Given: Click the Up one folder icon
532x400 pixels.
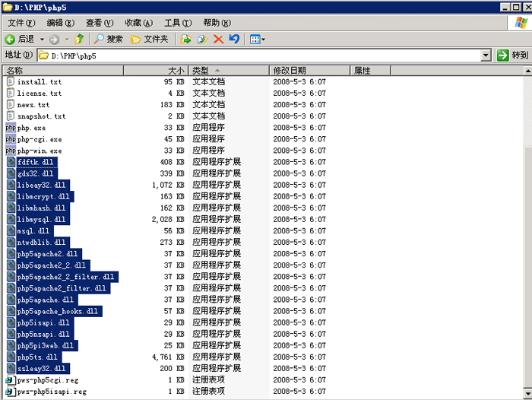Looking at the screenshot, I should 78,39.
